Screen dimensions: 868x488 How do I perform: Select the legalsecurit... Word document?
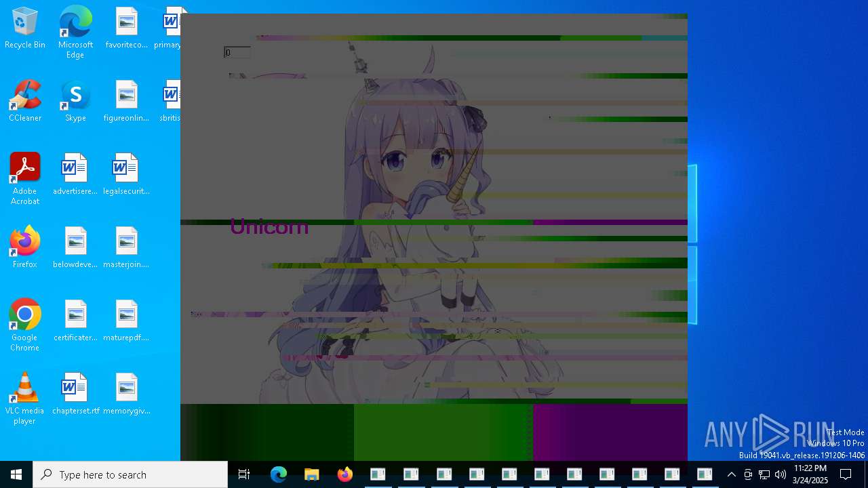tap(127, 175)
